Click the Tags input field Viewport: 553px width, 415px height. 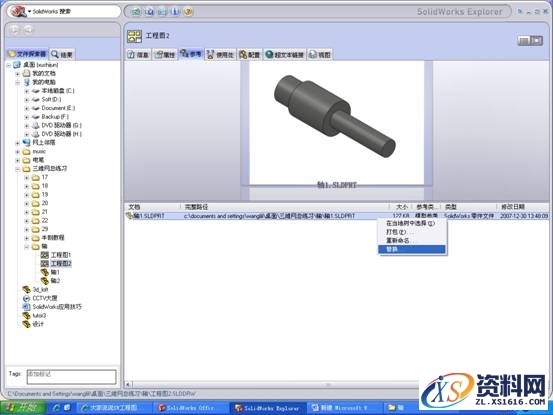pos(71,377)
